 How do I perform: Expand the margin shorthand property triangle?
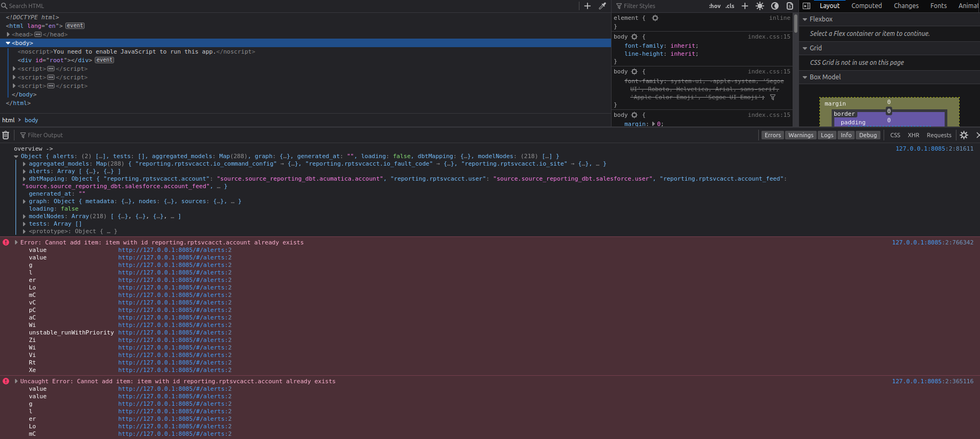tap(653, 124)
